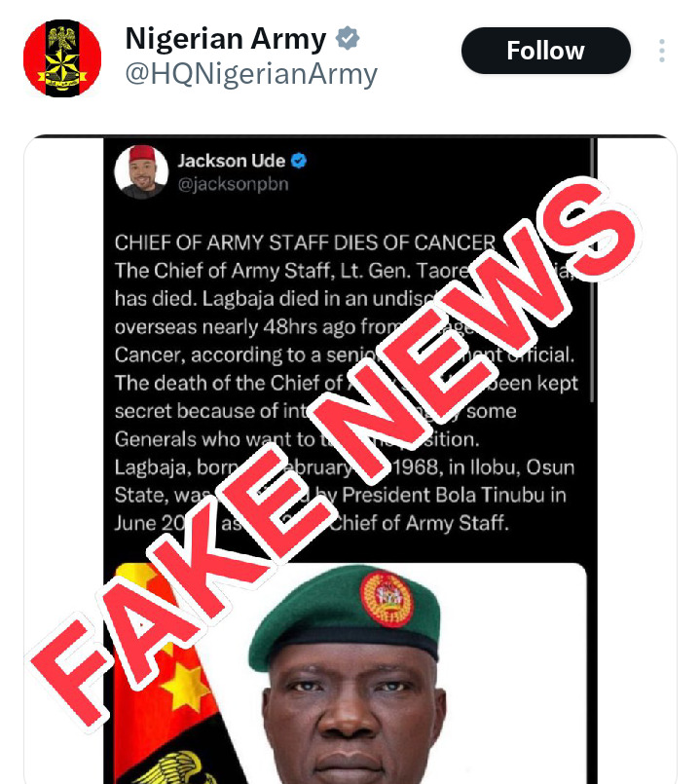Open the Nigerian Army display name
Image resolution: width=700 pixels, height=784 pixels.
(x=226, y=39)
